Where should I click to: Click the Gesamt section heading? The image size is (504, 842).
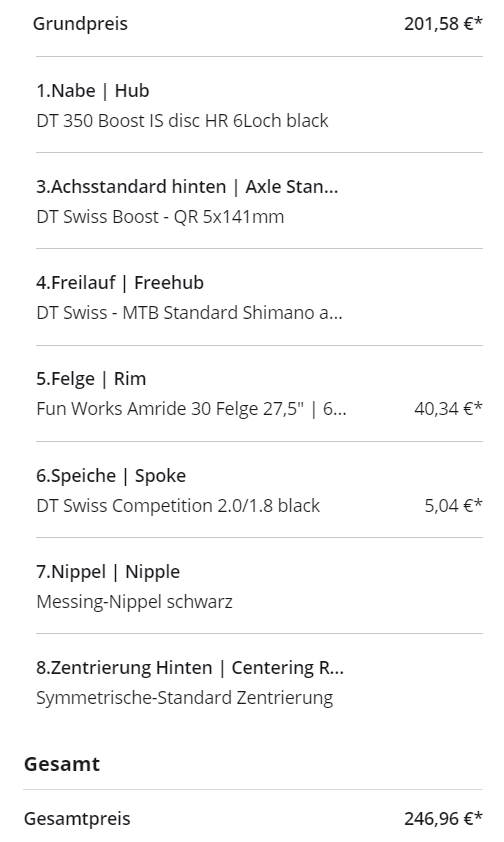tap(62, 764)
